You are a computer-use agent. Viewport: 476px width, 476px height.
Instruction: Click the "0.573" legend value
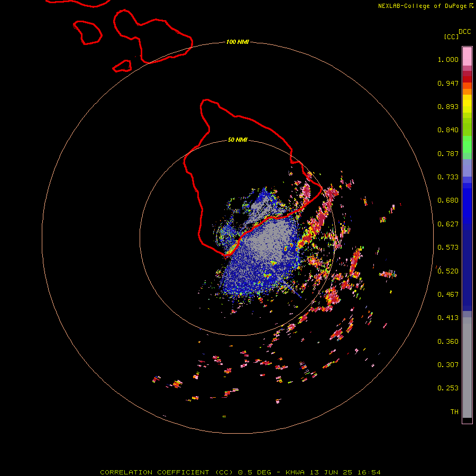click(x=448, y=248)
